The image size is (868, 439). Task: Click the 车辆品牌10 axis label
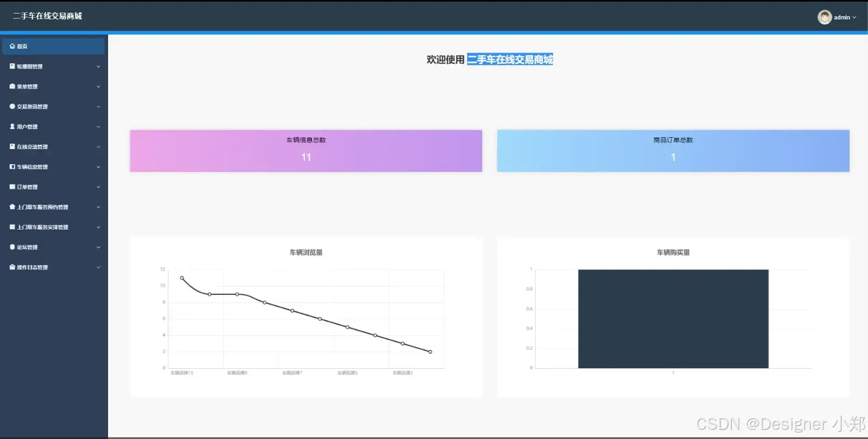pyautogui.click(x=182, y=373)
